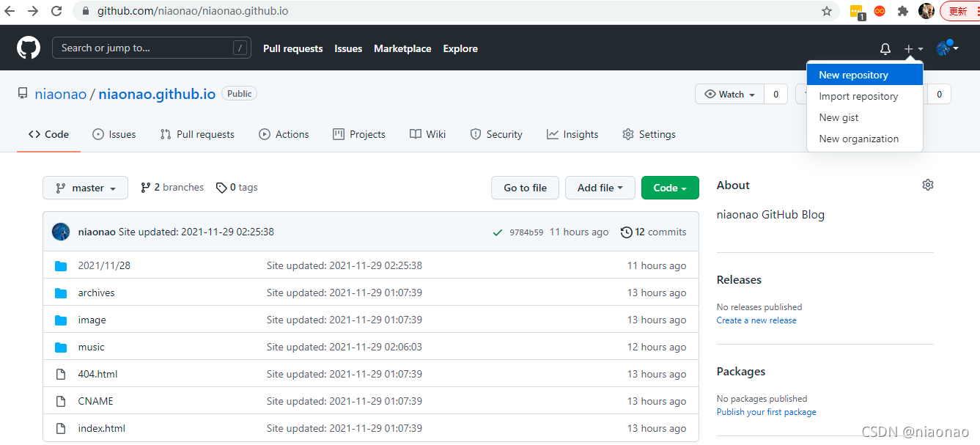This screenshot has width=980, height=445.
Task: Select New repository from the menu
Action: click(x=865, y=75)
